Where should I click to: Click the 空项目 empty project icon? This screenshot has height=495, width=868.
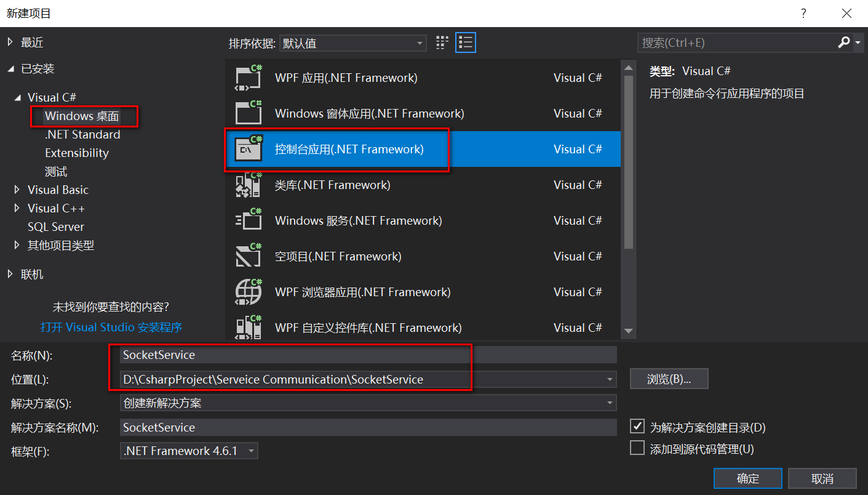[249, 256]
